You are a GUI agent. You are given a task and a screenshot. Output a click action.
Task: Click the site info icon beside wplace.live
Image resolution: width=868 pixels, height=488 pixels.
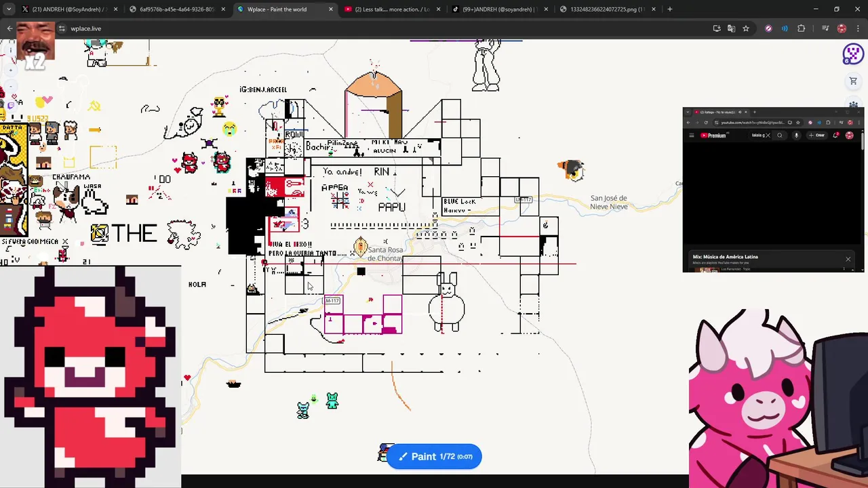62,28
